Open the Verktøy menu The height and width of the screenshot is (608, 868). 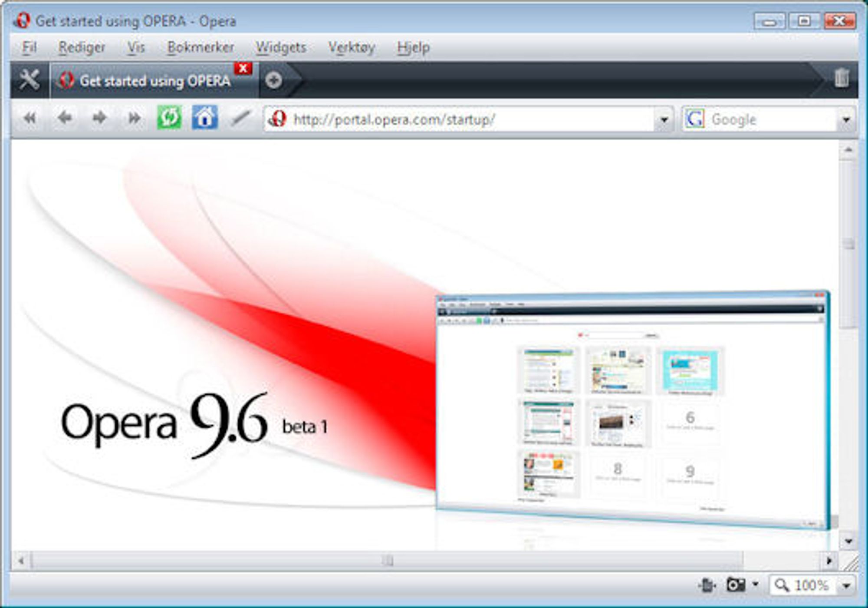point(351,47)
